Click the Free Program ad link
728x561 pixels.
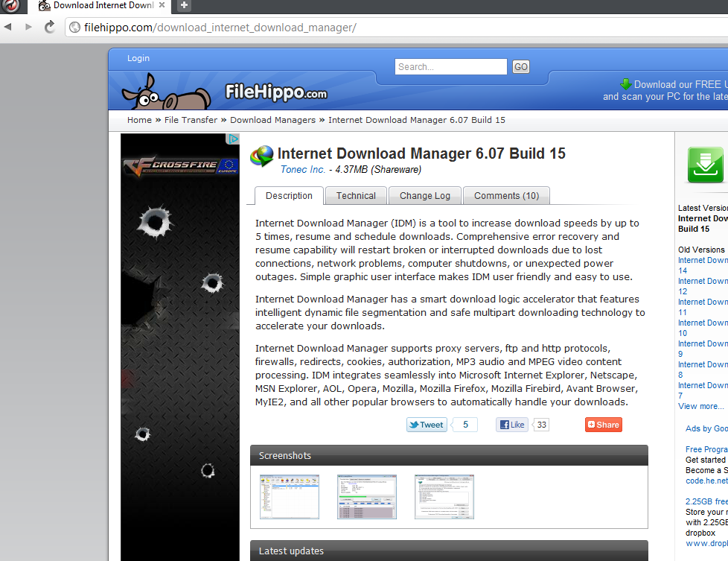tap(706, 449)
